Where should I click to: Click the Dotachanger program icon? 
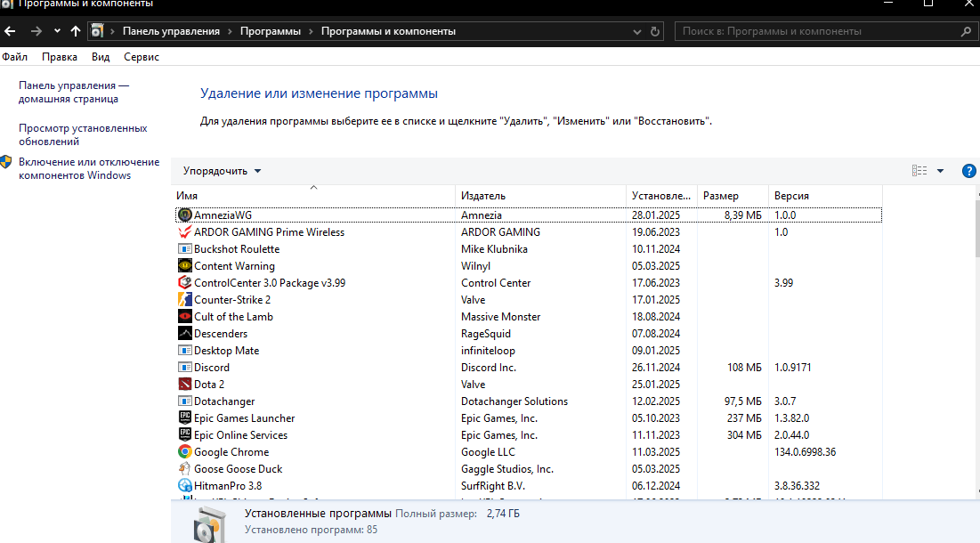(x=184, y=401)
